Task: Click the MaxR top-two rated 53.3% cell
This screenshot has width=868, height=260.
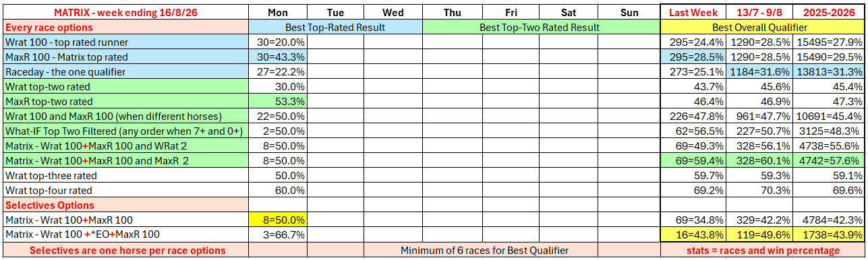Action: point(277,102)
